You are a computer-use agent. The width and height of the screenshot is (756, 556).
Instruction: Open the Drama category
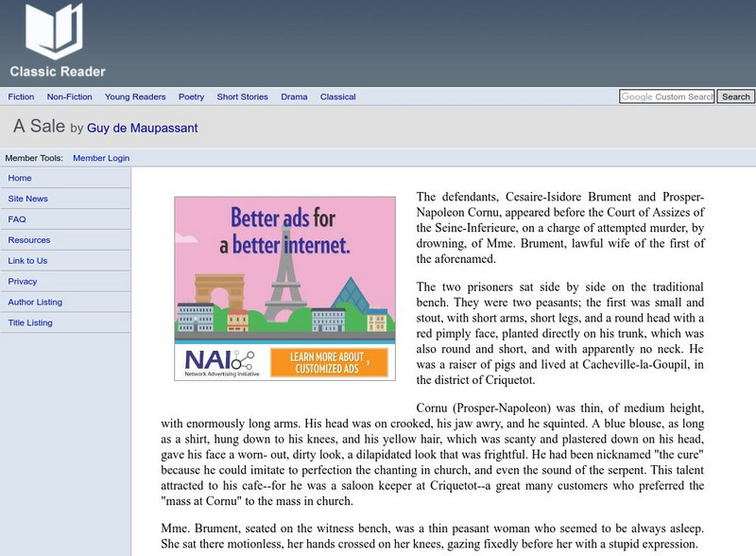coord(294,96)
